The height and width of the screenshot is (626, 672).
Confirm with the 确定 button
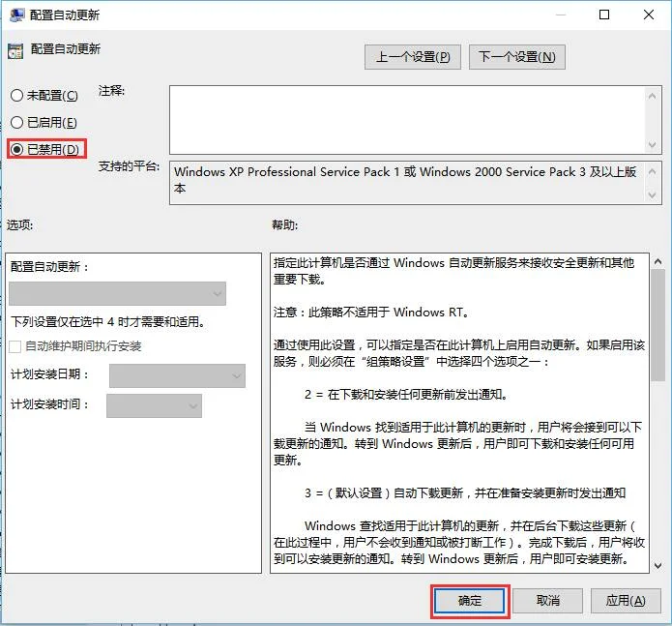point(469,601)
